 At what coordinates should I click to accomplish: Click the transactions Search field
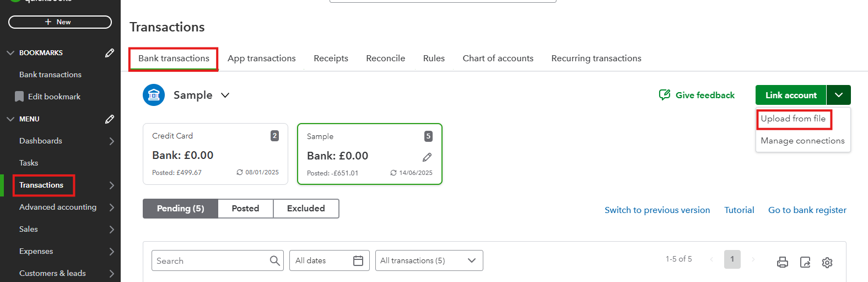209,260
